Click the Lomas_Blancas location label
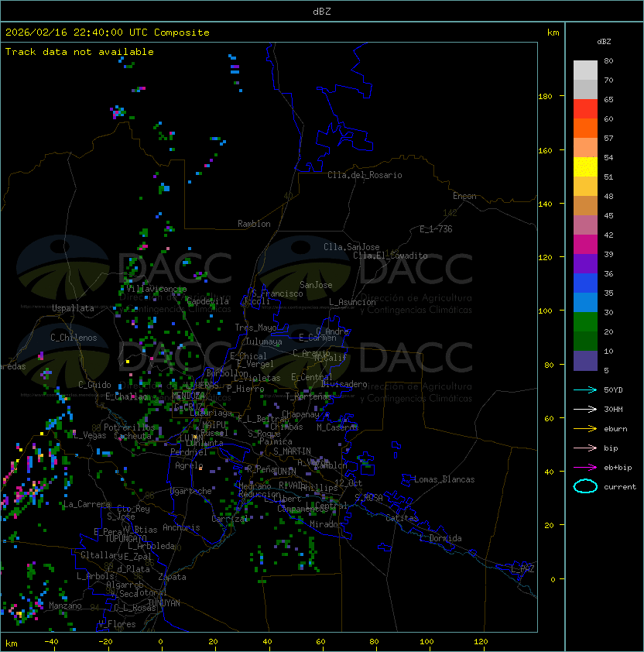Viewport: 644px width, 652px height. tap(444, 479)
